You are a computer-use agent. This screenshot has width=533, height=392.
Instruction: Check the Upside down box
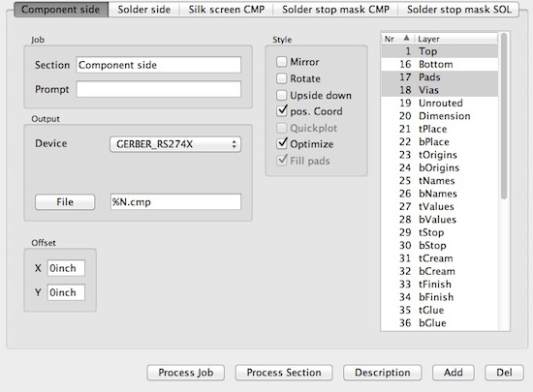pyautogui.click(x=281, y=95)
